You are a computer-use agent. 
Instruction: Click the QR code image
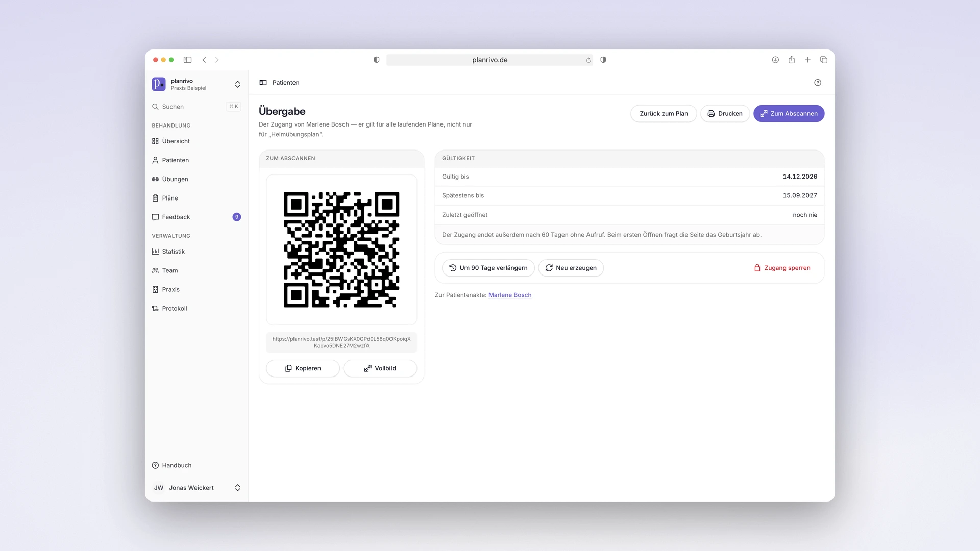(341, 249)
